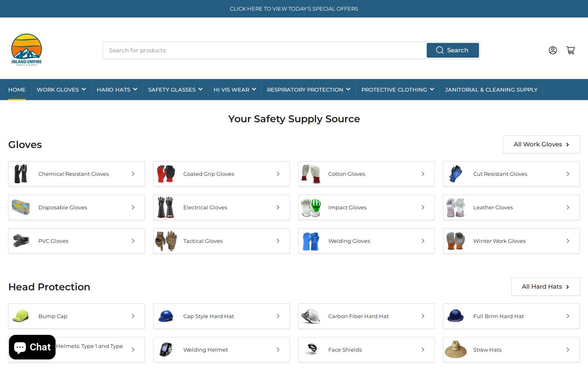Click the Chemical Resistant Gloves thumbnail
Viewport: 588px width, 368px height.
click(21, 174)
